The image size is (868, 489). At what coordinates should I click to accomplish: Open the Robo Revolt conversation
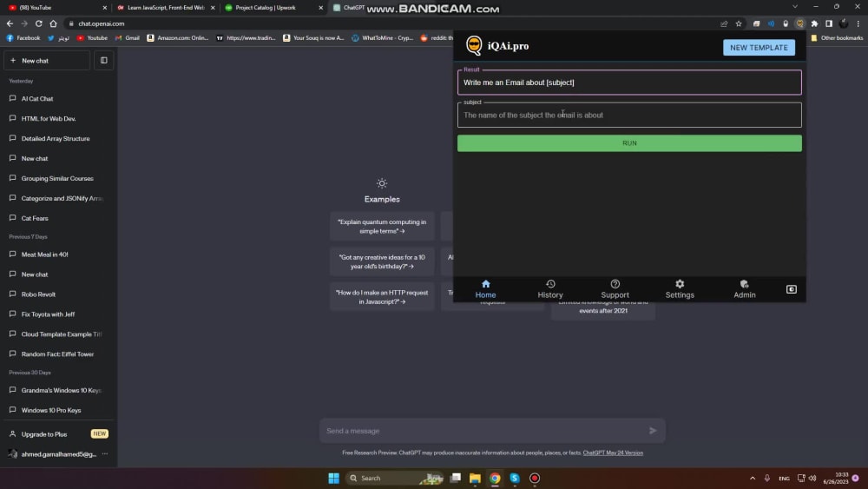coord(58,294)
